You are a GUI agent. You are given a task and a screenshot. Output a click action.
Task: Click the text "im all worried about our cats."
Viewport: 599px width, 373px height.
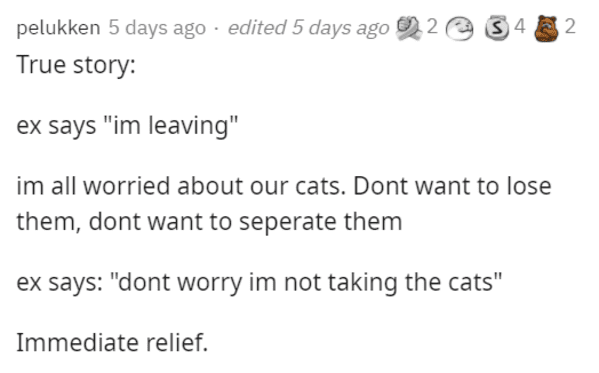(x=181, y=186)
